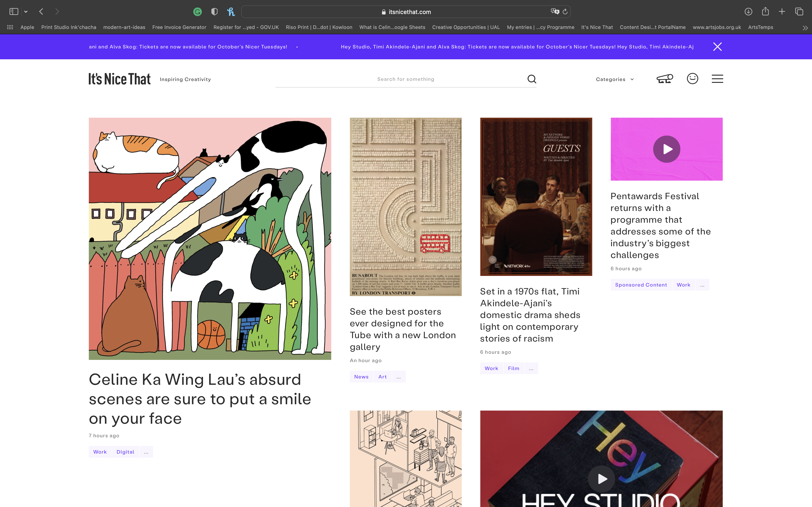Click the smiley face account icon
812x507 pixels.
pyautogui.click(x=692, y=79)
